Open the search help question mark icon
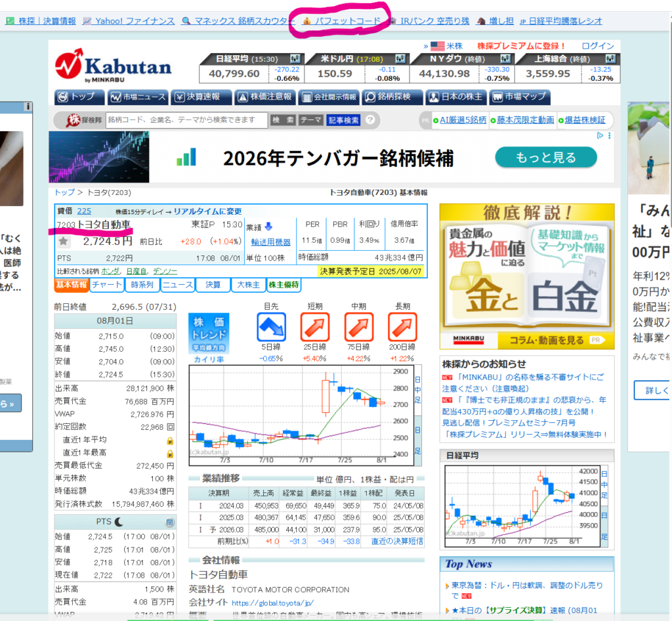The width and height of the screenshot is (672, 621). point(370,120)
